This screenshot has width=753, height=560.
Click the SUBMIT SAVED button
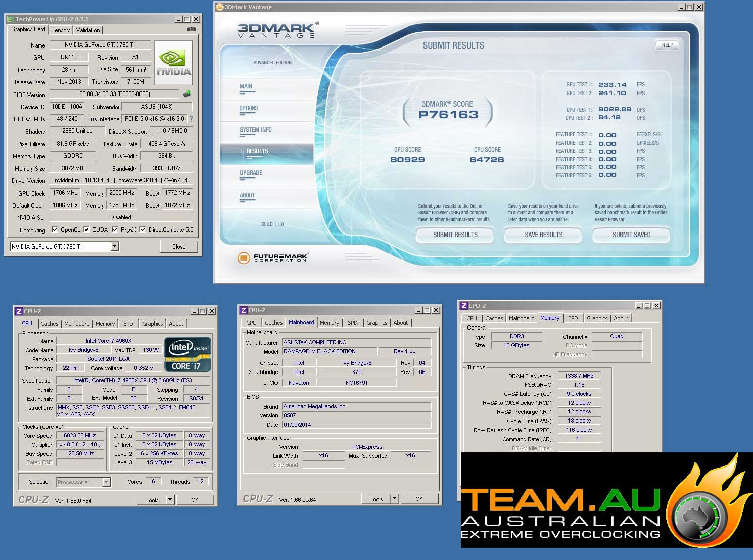[x=631, y=235]
